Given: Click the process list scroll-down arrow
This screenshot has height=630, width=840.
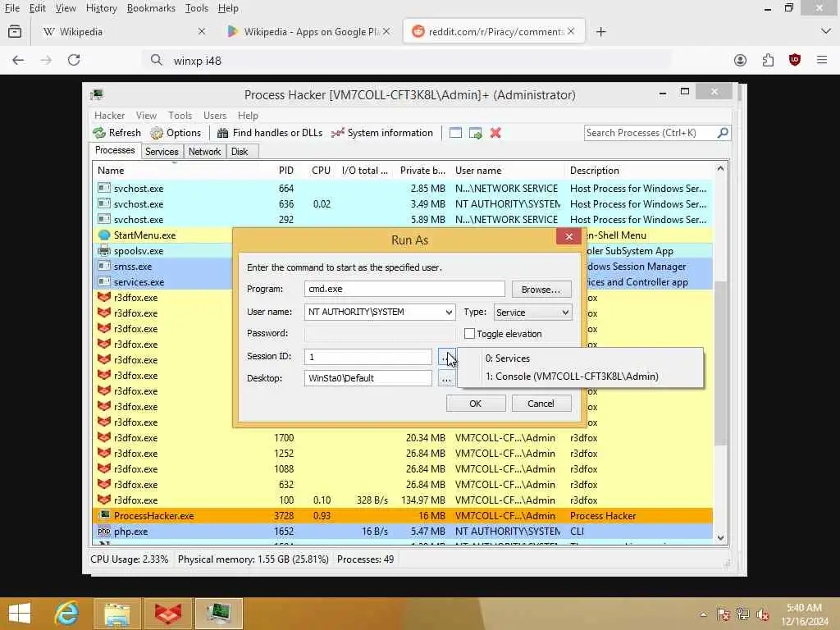Looking at the screenshot, I should click(720, 538).
